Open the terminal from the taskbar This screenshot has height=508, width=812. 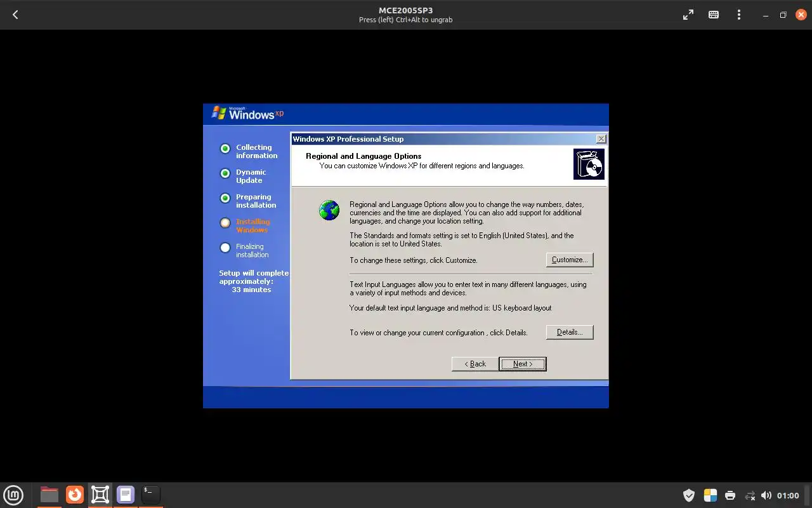[x=151, y=495]
